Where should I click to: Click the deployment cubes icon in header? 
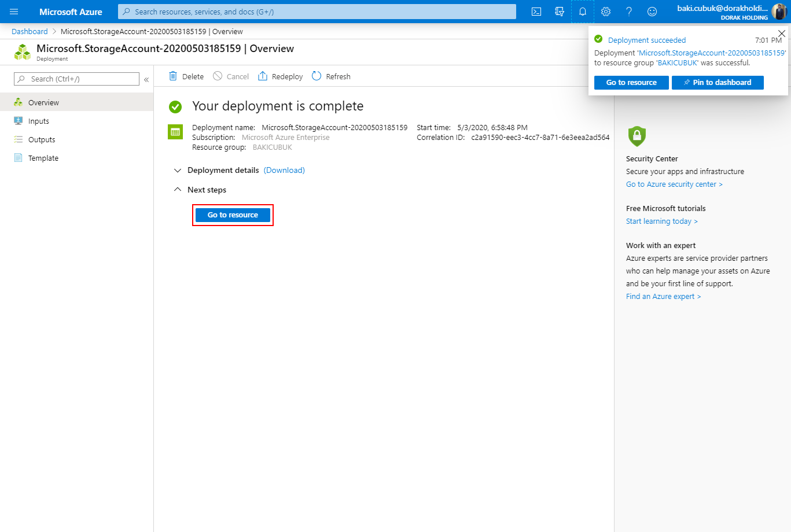(x=23, y=52)
